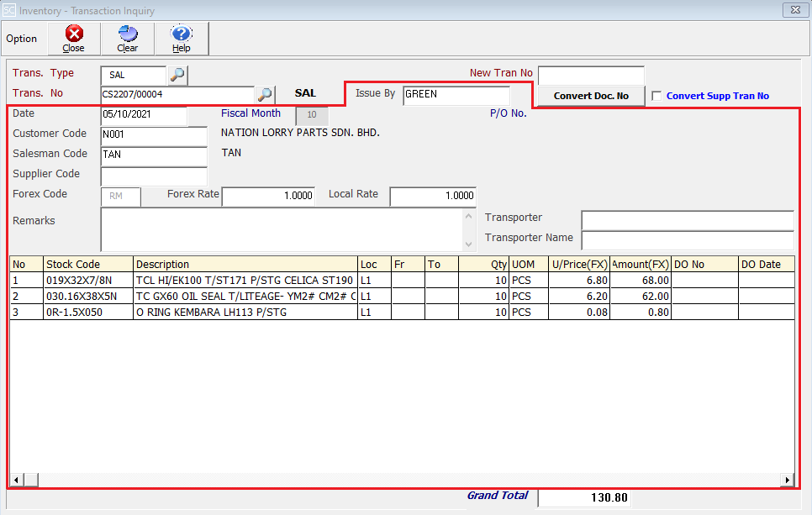This screenshot has width=812, height=515.
Task: Click the red Close toolbar icon
Action: tap(73, 39)
